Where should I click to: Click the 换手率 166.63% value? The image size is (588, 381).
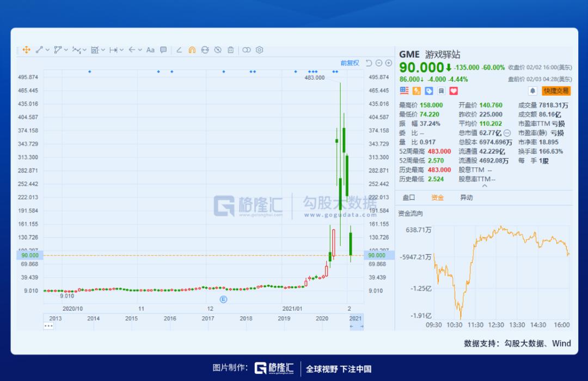point(551,152)
